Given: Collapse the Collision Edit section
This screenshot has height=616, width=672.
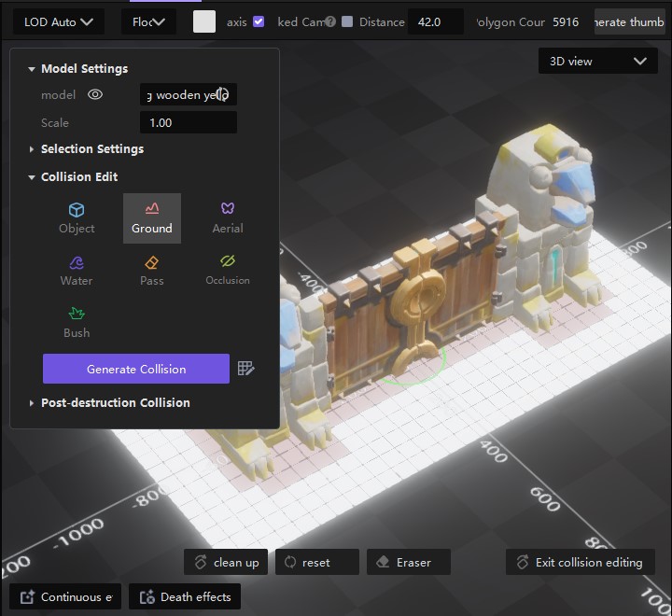Looking at the screenshot, I should [x=32, y=177].
